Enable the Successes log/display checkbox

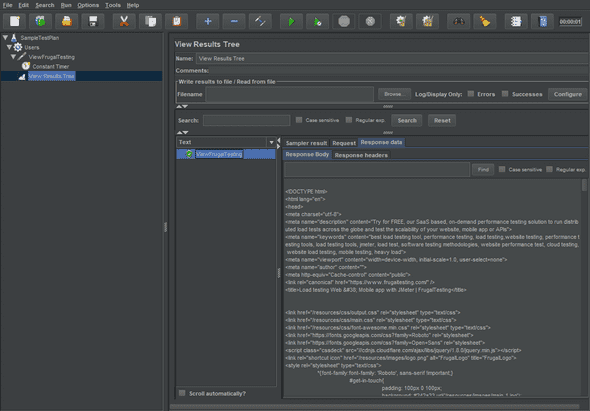click(505, 94)
